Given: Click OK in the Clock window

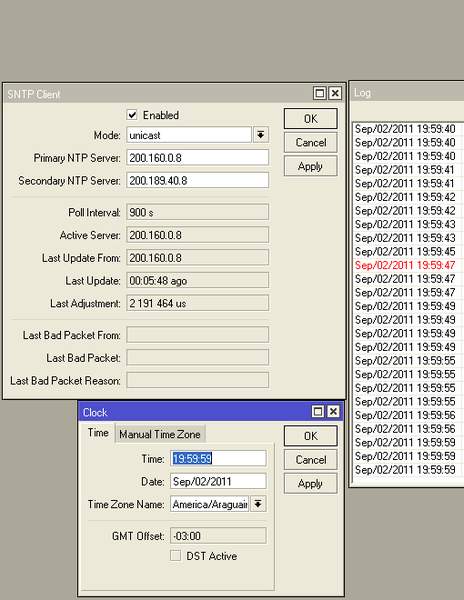Looking at the screenshot, I should pyautogui.click(x=311, y=436).
